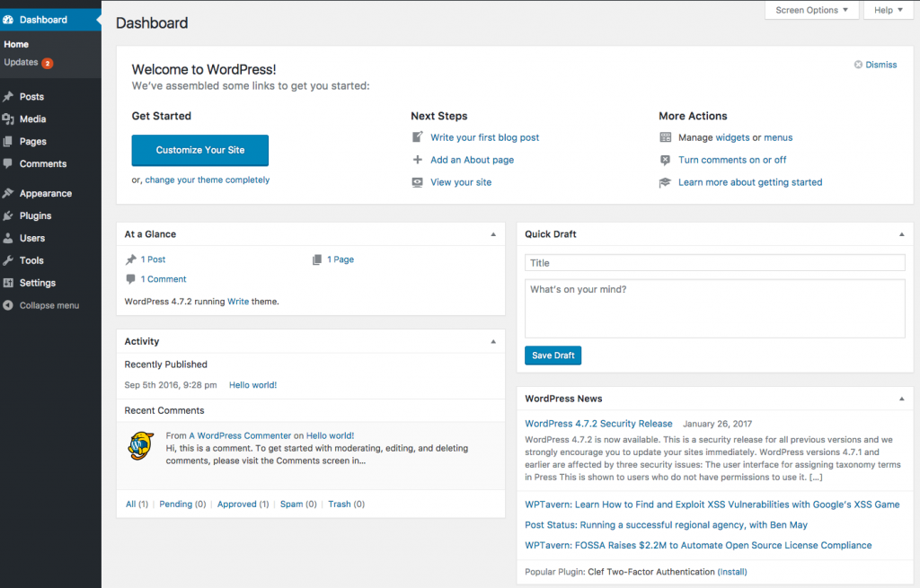Click the Comments bubble icon in sidebar

[8, 163]
